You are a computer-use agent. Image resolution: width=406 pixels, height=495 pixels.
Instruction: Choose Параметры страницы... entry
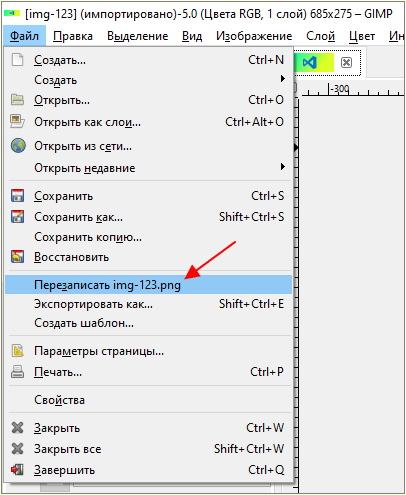[x=149, y=351]
